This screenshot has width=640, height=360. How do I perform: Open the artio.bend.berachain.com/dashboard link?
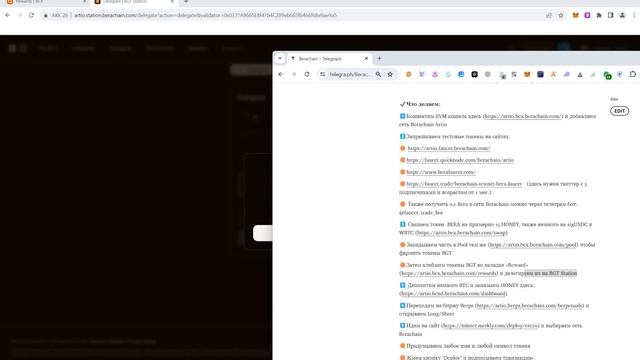tap(453, 293)
